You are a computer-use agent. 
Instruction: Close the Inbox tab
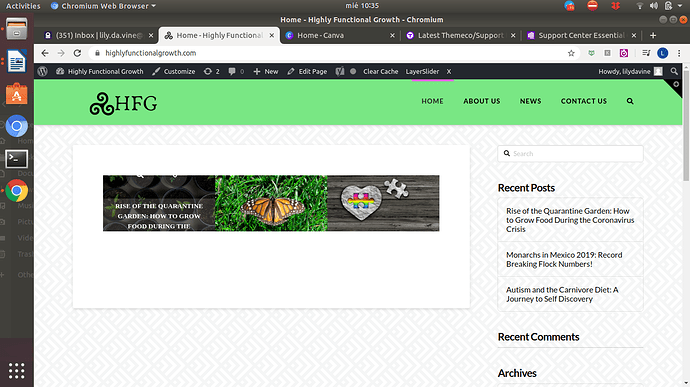[151, 35]
